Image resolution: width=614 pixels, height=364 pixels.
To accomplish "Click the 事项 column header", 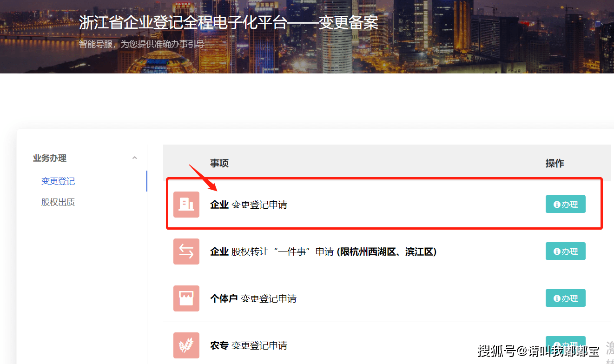I will [x=219, y=163].
